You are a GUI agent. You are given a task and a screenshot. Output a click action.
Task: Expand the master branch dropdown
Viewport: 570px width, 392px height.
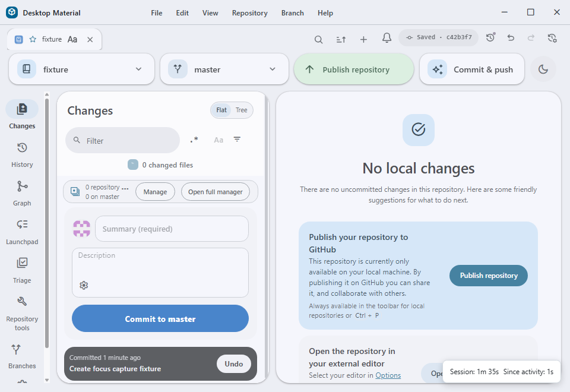pyautogui.click(x=224, y=69)
